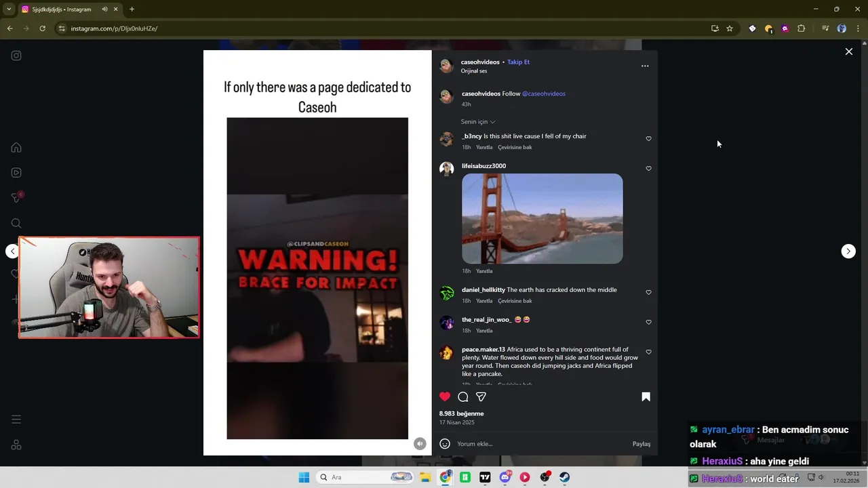Reply to _b3ncy's comment via Yanıtla

484,147
